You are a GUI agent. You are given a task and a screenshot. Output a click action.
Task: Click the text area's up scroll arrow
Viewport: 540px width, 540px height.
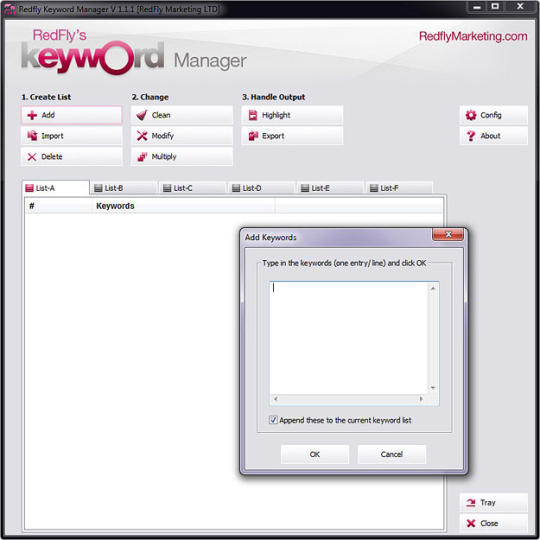[433, 288]
